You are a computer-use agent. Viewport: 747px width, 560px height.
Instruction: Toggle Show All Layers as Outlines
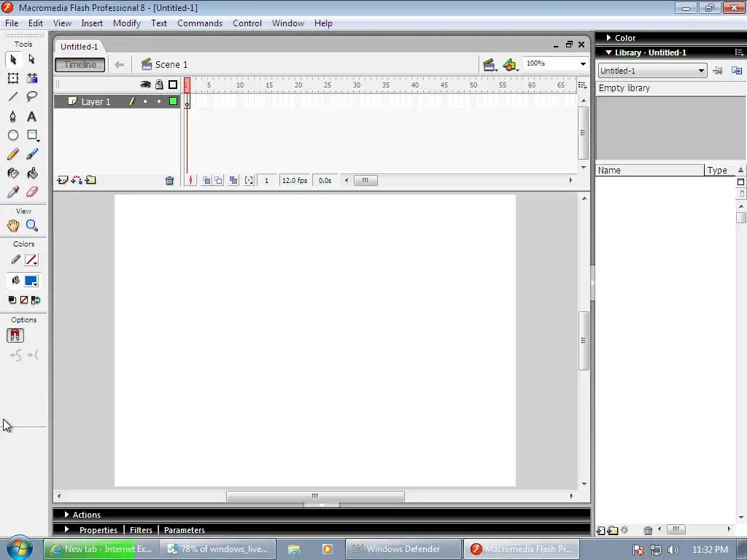173,85
